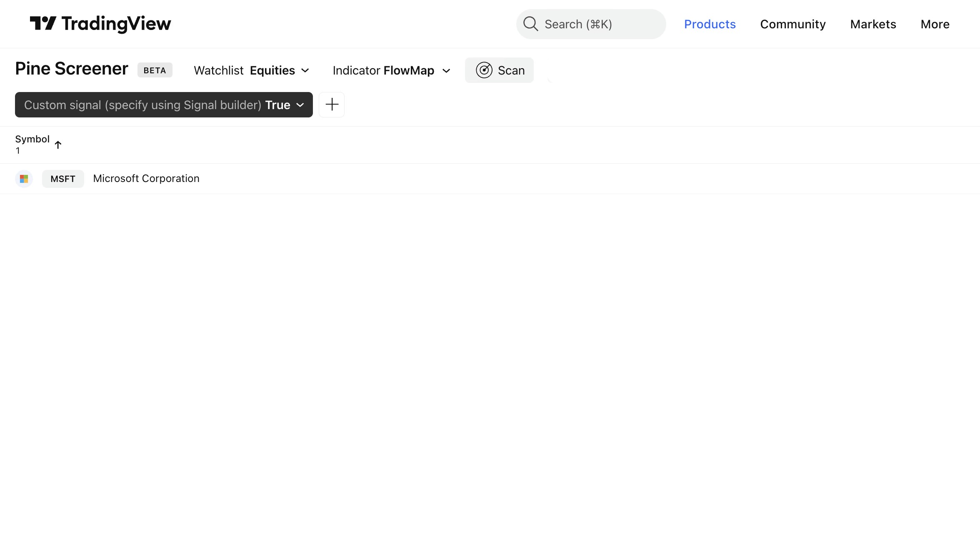Click the TradingView wordmark text
This screenshot has height=558, width=980.
coord(116,24)
